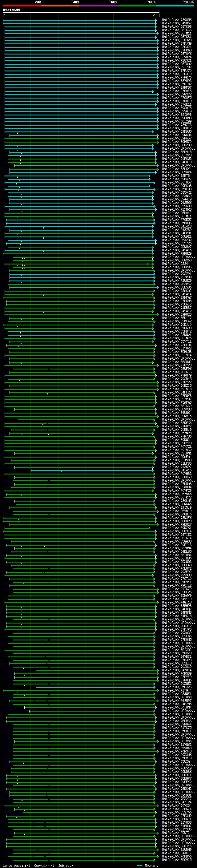Select the UniRef100_O81299 label
The height and width of the screenshot is (868, 197).
[177, 121]
